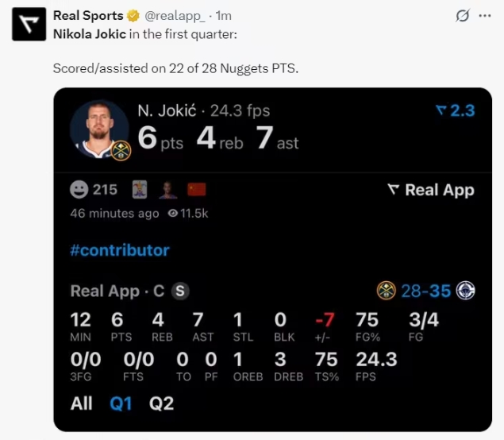Click the Nuggets team logo beside score
The image size is (504, 440).
(x=387, y=291)
